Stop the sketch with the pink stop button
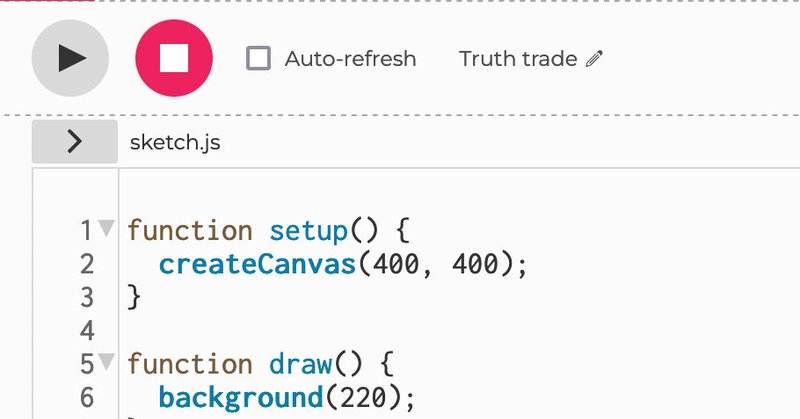 point(174,58)
